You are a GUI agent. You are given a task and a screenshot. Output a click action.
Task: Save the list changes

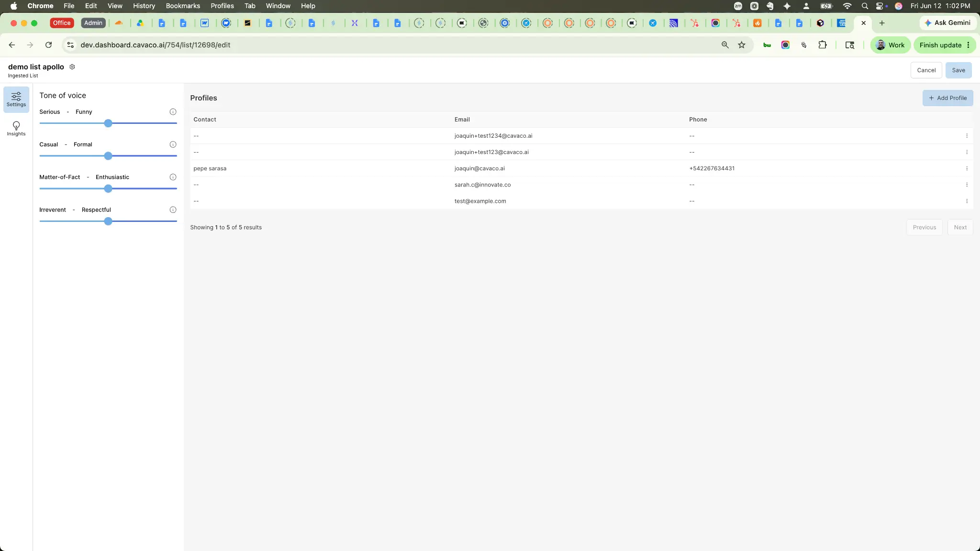click(x=958, y=70)
